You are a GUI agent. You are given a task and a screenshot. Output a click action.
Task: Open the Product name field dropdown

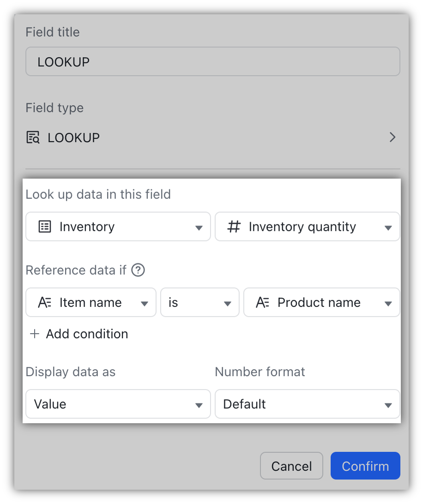388,302
